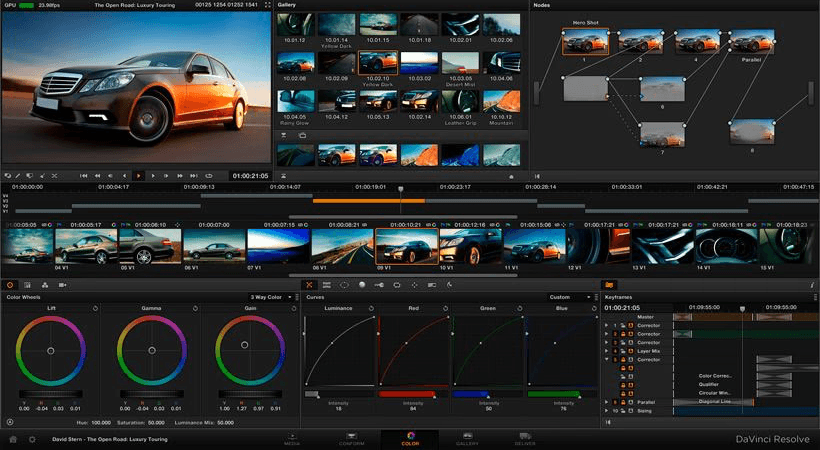Open the Curves palette icon

(x=309, y=285)
